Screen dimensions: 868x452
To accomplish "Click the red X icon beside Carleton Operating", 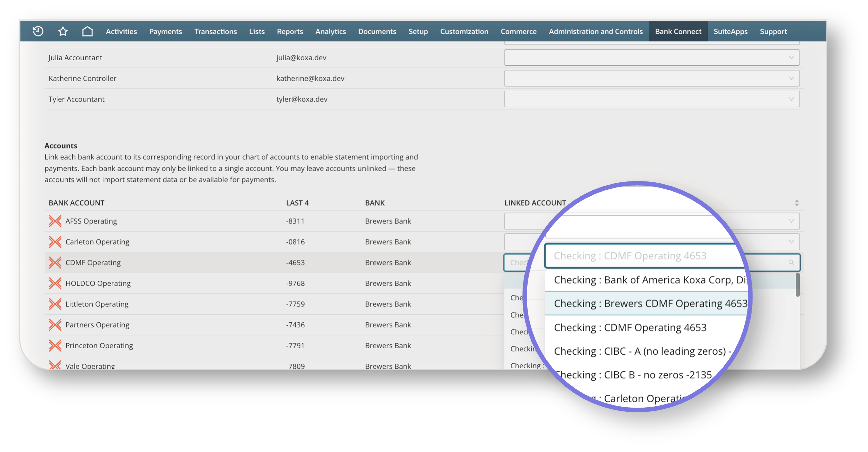I will pyautogui.click(x=55, y=242).
